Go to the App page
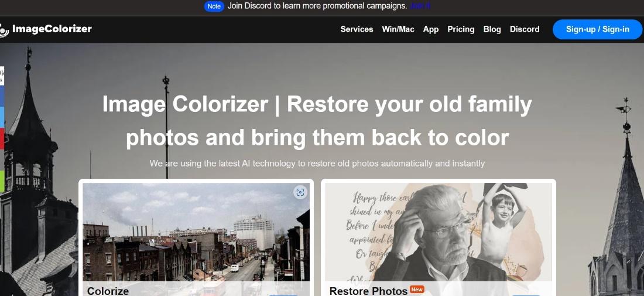 point(431,29)
